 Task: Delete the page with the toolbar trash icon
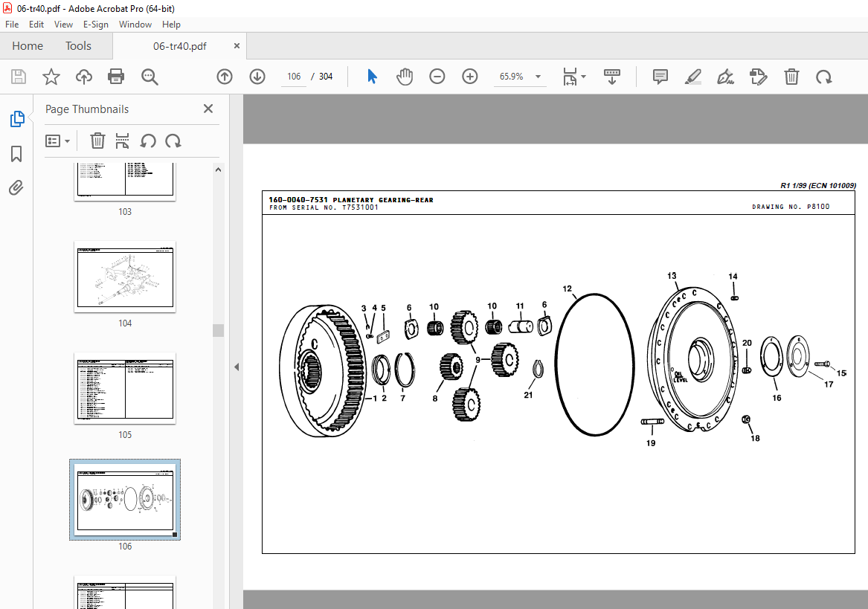coord(791,77)
